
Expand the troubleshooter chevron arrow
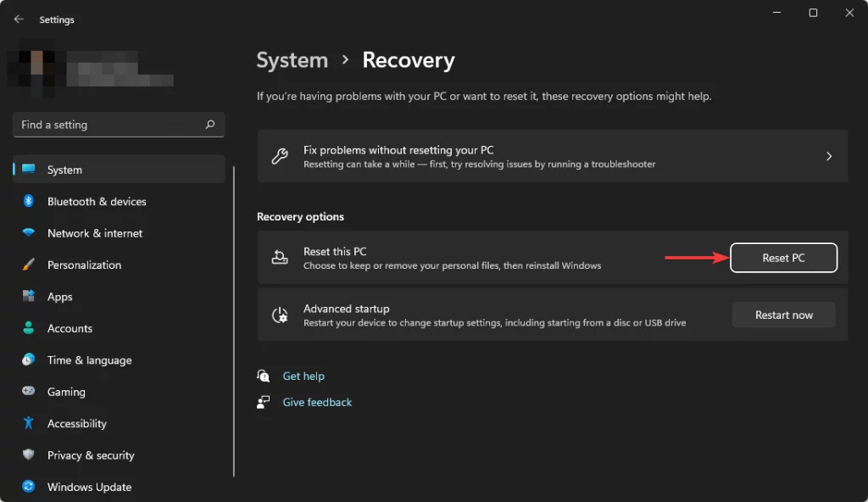(828, 155)
